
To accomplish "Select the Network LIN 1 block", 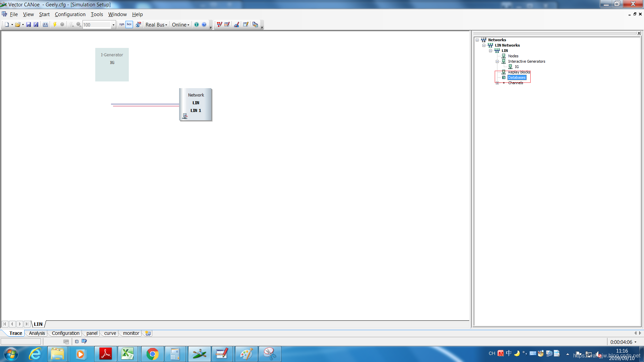I will pyautogui.click(x=196, y=104).
